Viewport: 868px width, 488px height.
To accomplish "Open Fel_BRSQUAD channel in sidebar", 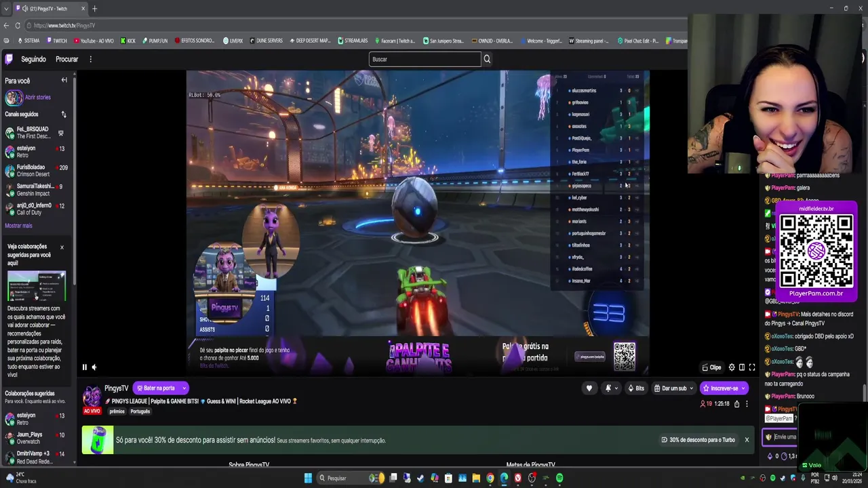I will [37, 133].
